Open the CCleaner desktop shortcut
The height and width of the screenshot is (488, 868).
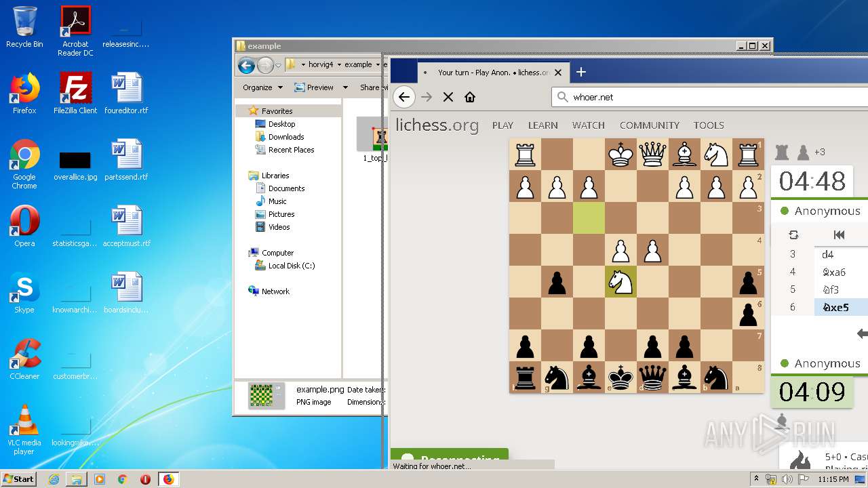click(x=24, y=359)
